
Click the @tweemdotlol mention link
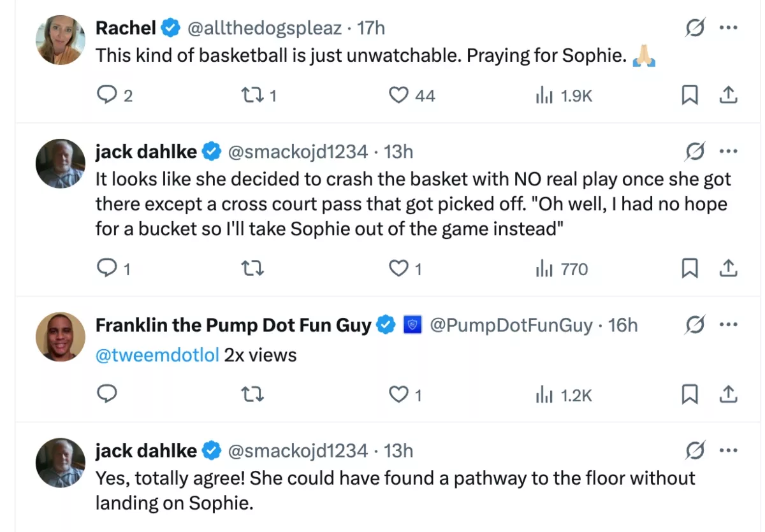tap(157, 355)
